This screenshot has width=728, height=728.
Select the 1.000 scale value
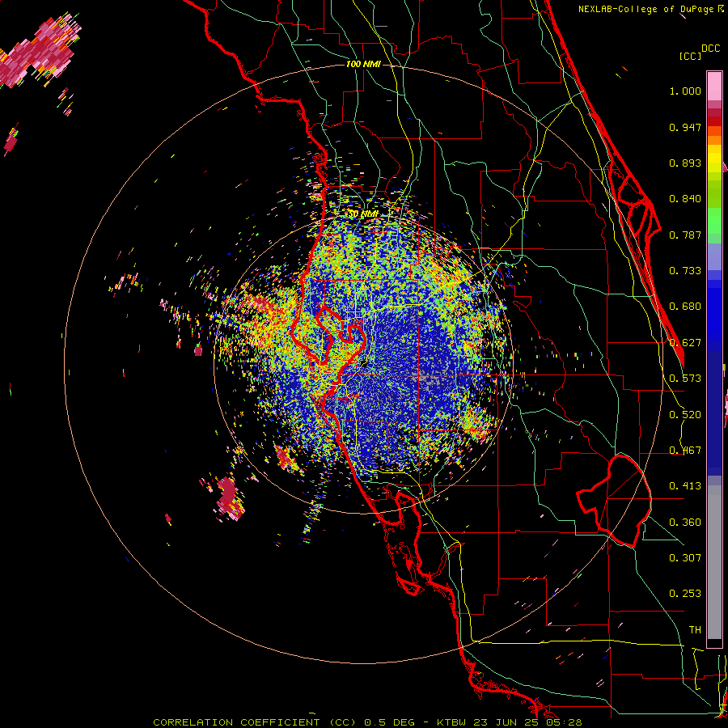[685, 91]
